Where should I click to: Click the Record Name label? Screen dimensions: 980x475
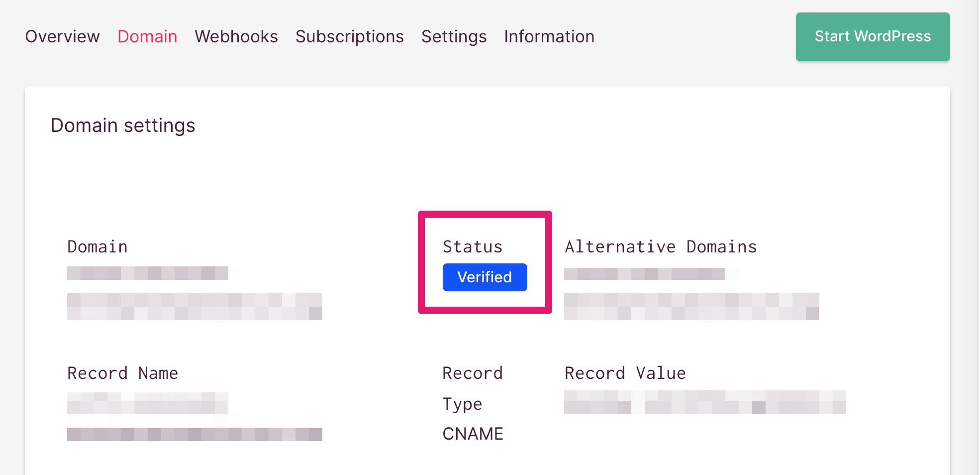tap(123, 373)
